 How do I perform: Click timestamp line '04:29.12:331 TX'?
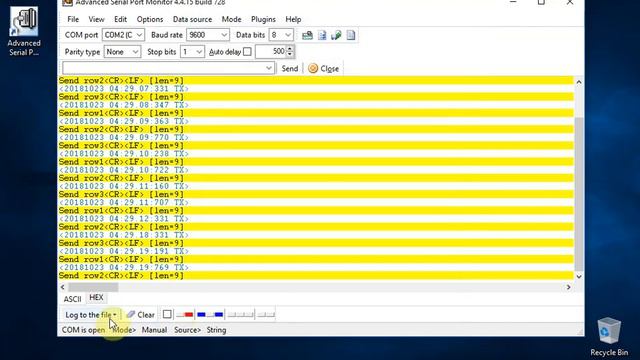(x=124, y=219)
